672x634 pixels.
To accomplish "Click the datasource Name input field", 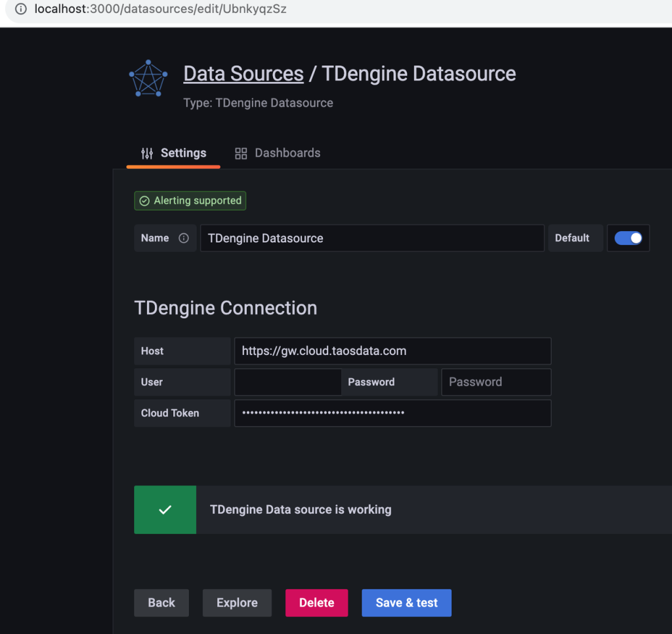I will [371, 238].
